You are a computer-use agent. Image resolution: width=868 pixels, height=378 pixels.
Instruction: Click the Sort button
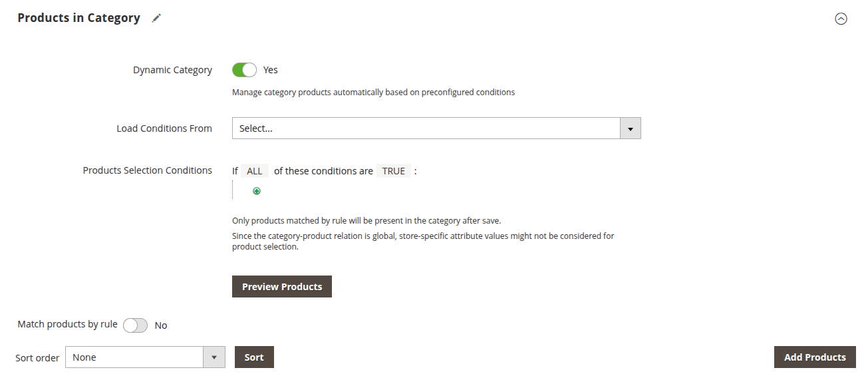[254, 357]
